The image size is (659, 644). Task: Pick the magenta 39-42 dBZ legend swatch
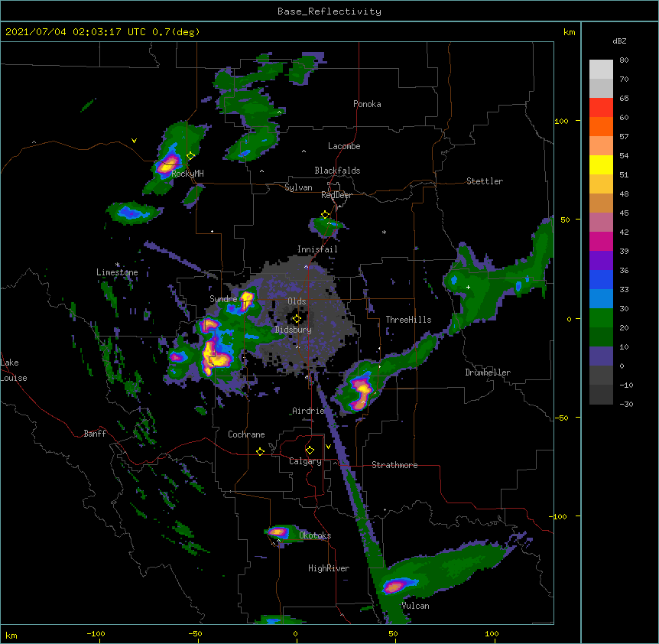click(x=601, y=241)
